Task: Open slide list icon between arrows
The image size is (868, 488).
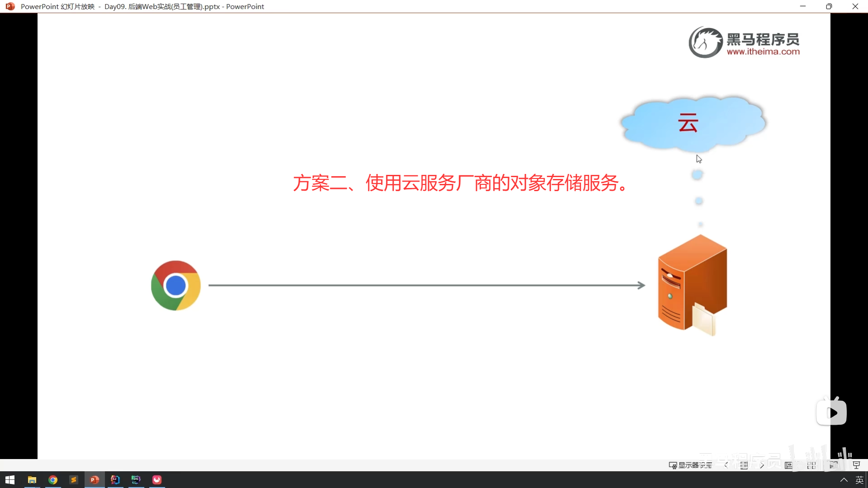Action: click(x=744, y=465)
